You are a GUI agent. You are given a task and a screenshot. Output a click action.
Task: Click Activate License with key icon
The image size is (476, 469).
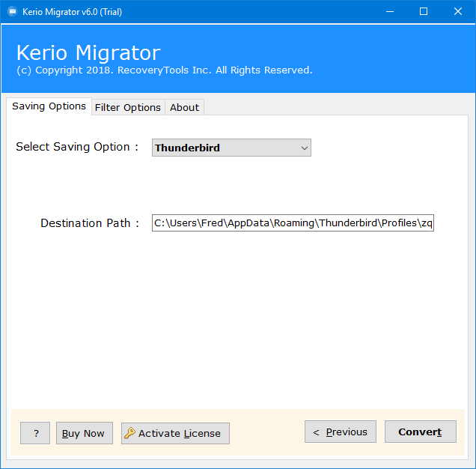(175, 433)
